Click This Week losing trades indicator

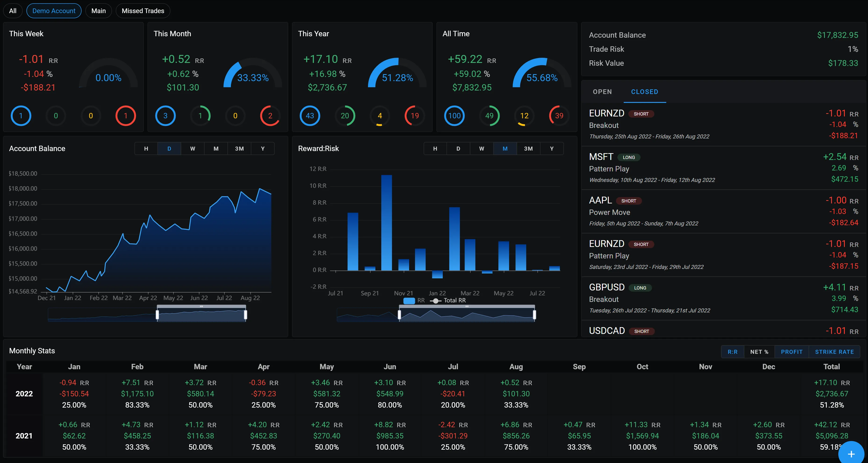point(125,116)
